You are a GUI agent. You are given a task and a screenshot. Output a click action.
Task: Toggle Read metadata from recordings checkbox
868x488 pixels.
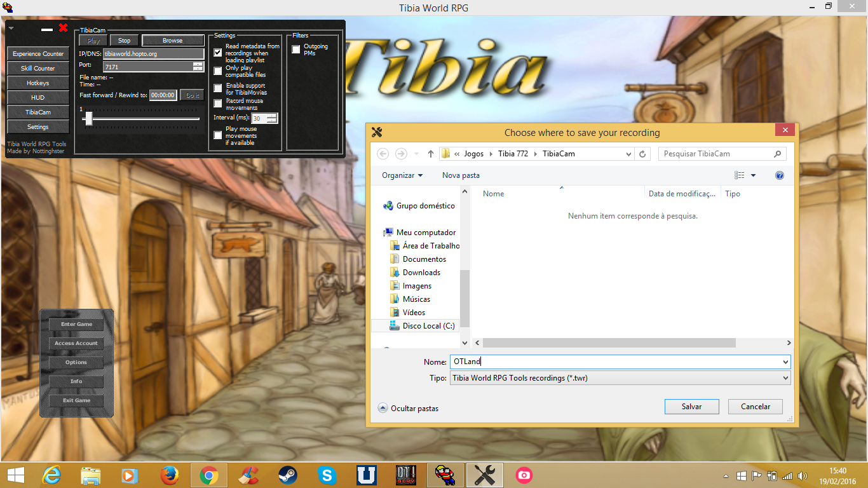(218, 52)
